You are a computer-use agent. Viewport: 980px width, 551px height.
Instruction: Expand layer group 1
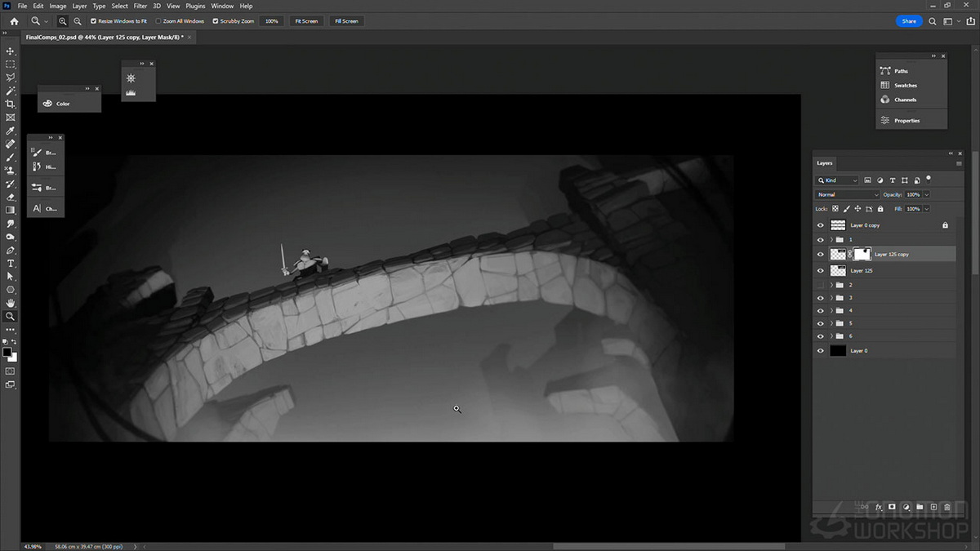831,240
